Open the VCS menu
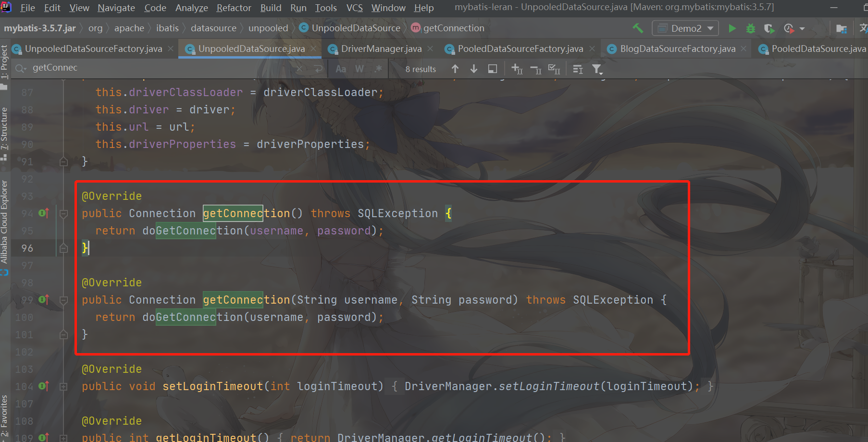 [x=355, y=8]
